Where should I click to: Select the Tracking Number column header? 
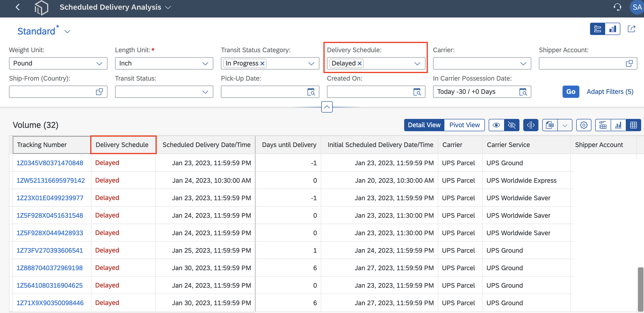[52, 145]
